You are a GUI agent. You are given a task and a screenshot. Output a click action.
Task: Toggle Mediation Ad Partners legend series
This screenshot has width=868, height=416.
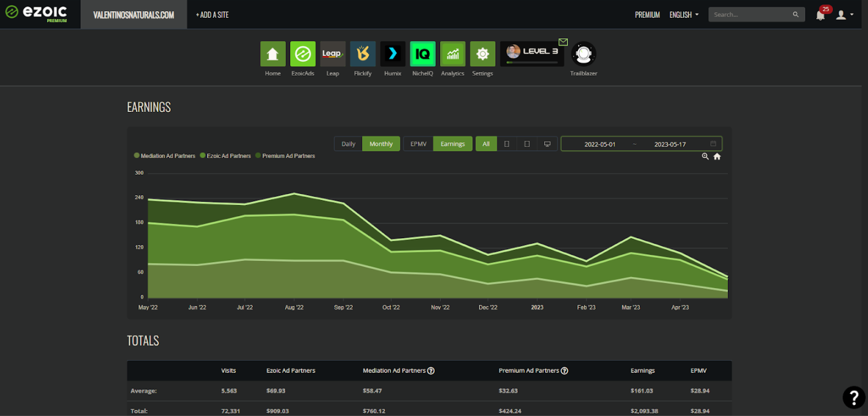pyautogui.click(x=165, y=156)
